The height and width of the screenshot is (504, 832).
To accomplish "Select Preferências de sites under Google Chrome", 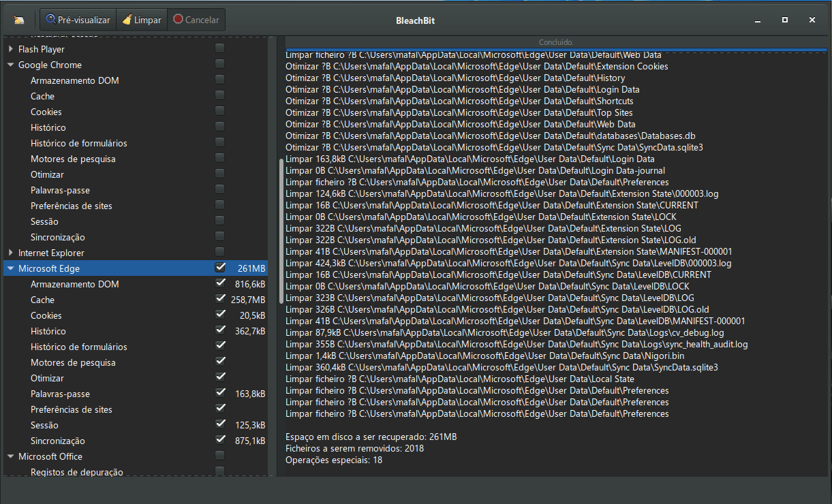I will pos(72,206).
